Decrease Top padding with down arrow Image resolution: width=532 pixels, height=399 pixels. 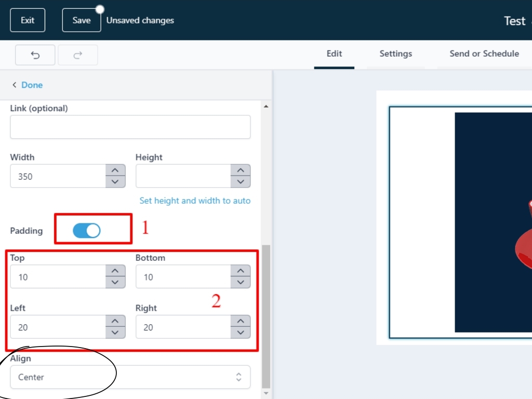pos(115,282)
